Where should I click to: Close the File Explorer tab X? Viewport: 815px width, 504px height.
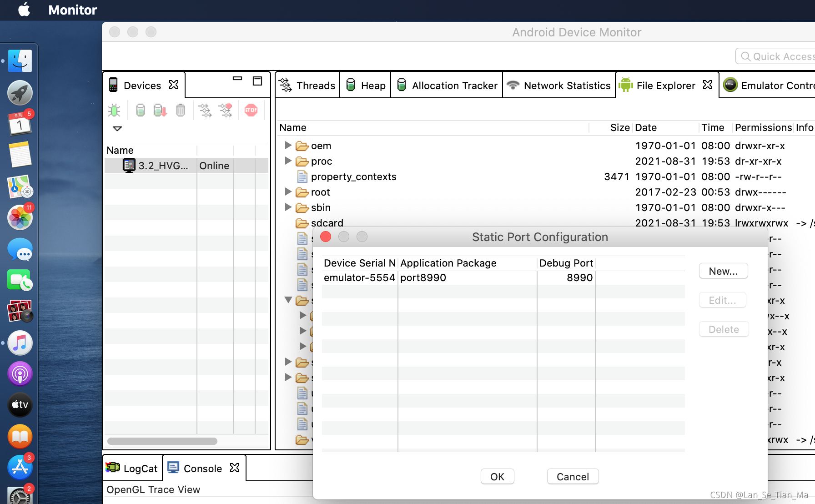(708, 85)
